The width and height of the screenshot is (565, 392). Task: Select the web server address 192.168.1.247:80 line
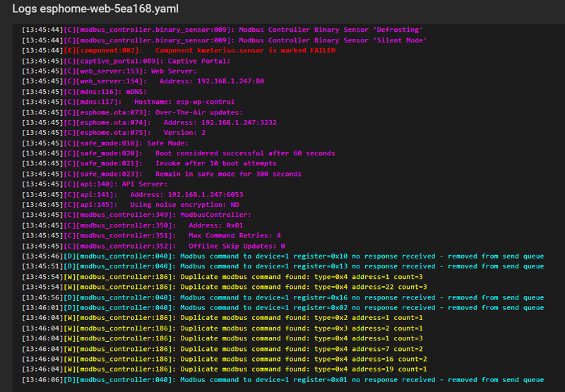(143, 82)
